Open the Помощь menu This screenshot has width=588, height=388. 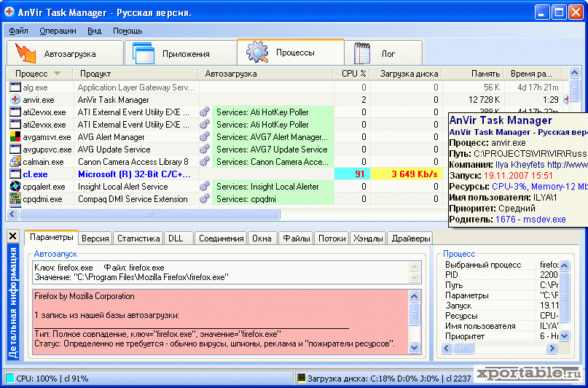coord(128,31)
